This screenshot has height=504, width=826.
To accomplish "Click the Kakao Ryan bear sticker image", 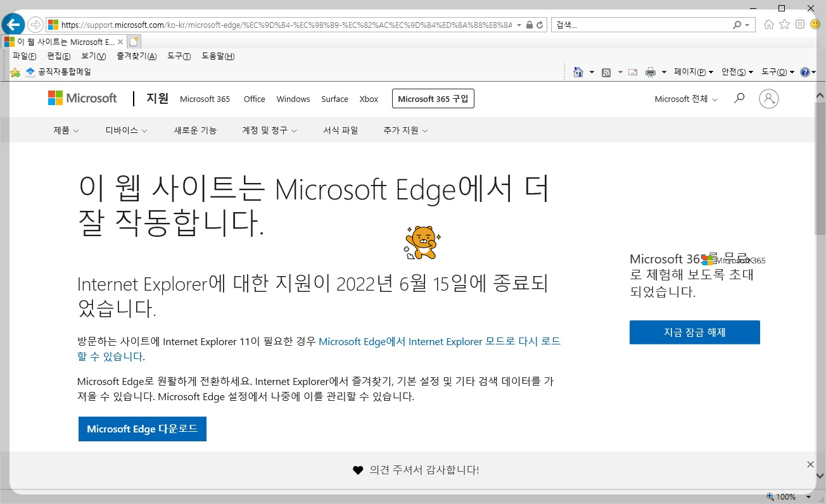I will click(423, 242).
